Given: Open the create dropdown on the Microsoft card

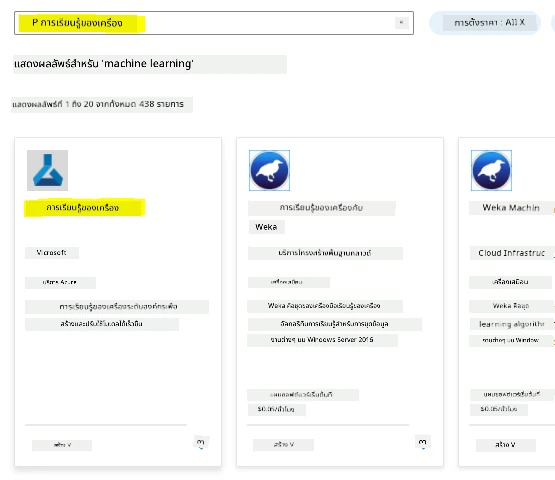Looking at the screenshot, I should click(62, 445).
